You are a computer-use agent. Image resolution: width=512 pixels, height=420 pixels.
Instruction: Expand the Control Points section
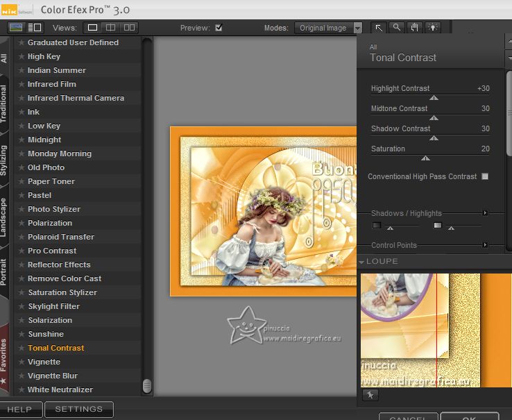click(x=485, y=245)
